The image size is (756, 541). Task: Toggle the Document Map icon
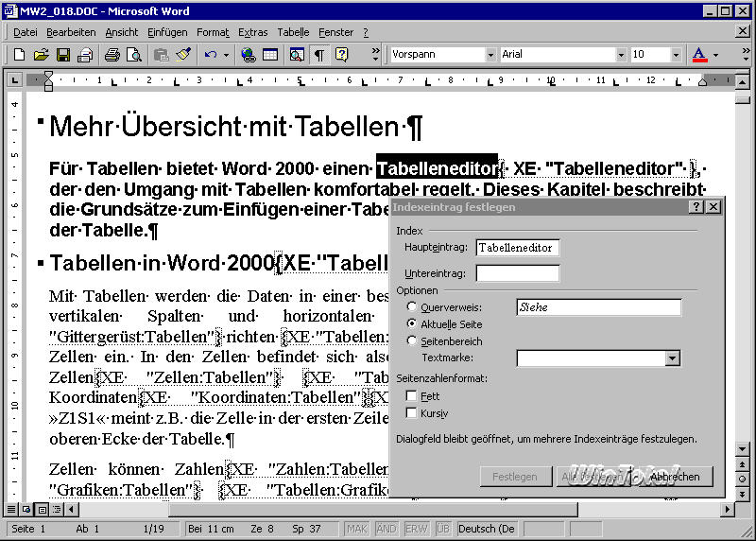[x=297, y=55]
